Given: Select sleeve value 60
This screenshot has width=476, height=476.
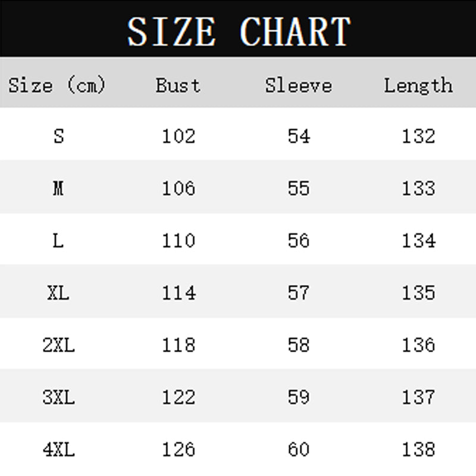Looking at the screenshot, I should coord(299,449).
